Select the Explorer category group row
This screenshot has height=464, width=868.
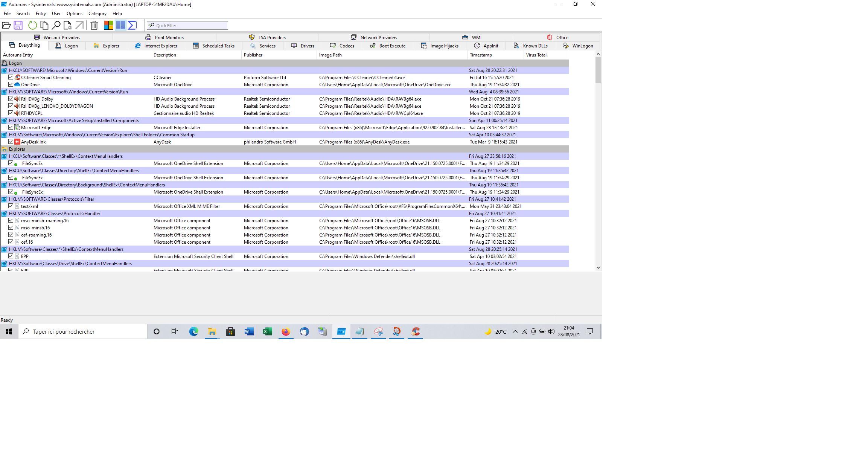pyautogui.click(x=285, y=149)
